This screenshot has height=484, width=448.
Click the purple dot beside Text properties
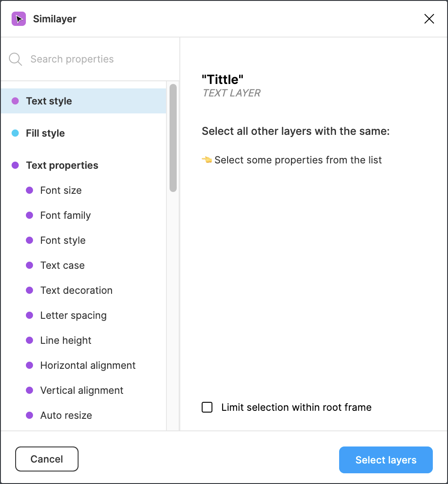point(15,165)
